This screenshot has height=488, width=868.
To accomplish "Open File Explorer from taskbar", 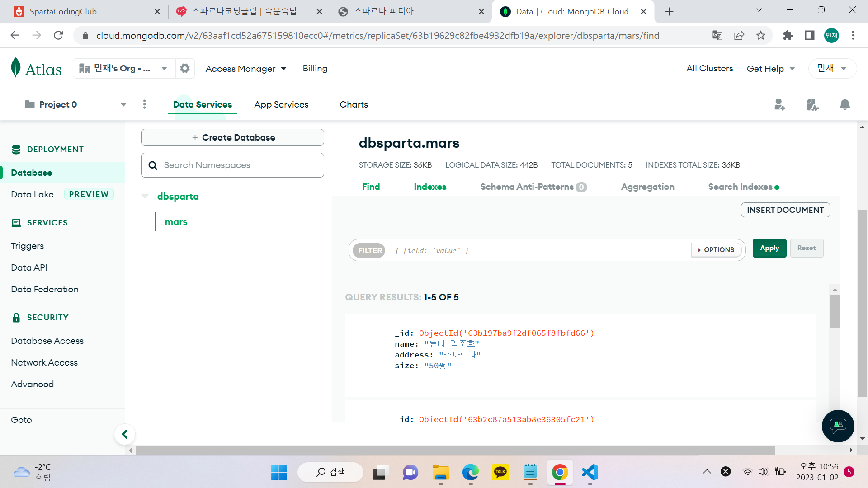I will coord(441,472).
